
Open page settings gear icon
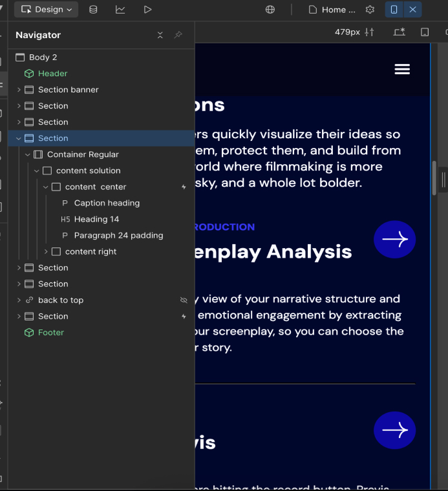(370, 10)
